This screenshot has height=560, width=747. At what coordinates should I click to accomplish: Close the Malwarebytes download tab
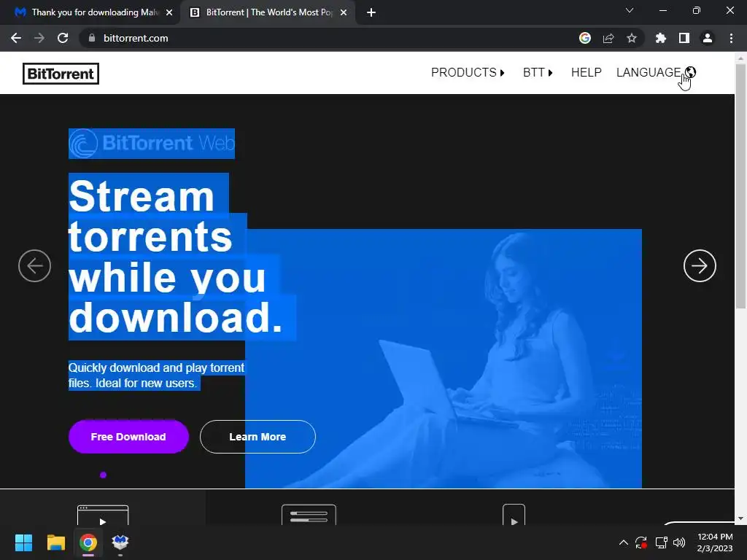(x=169, y=12)
